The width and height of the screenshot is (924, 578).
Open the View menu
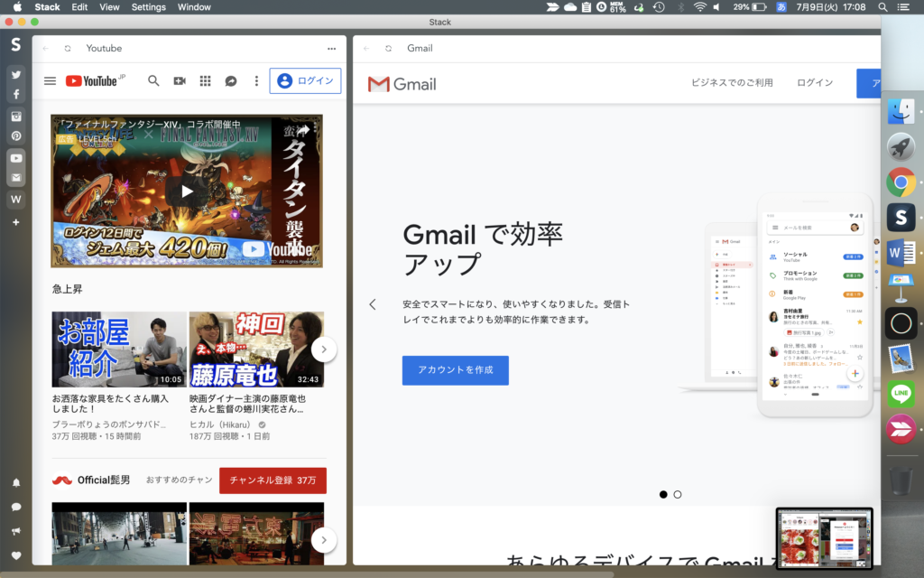click(109, 7)
